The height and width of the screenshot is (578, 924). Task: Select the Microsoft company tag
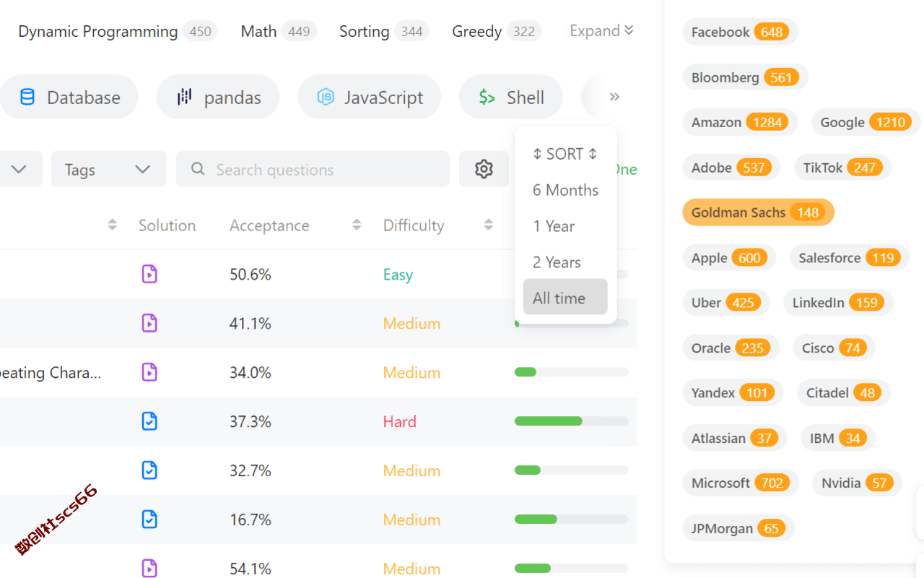click(x=740, y=483)
